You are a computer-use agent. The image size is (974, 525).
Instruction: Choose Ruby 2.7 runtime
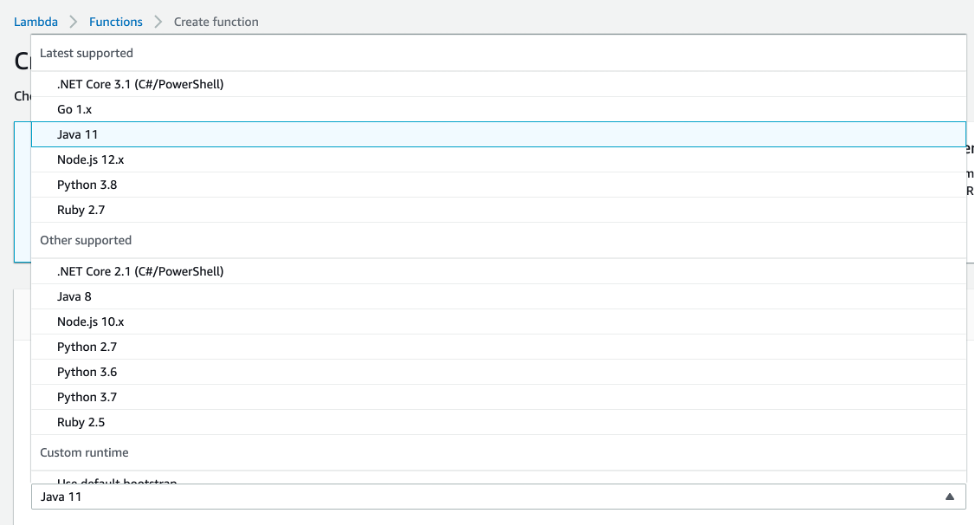click(81, 210)
